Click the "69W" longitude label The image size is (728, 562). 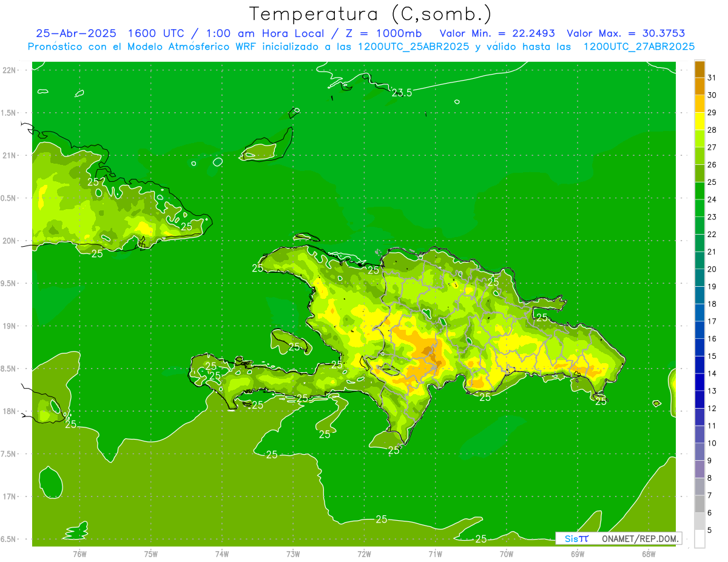577,554
